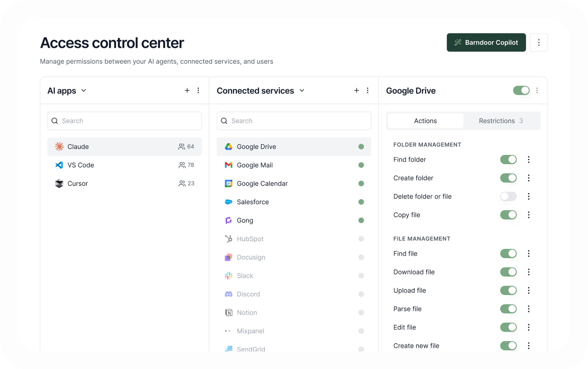This screenshot has width=588, height=369.
Task: Disable the Download file toggle
Action: coord(508,272)
